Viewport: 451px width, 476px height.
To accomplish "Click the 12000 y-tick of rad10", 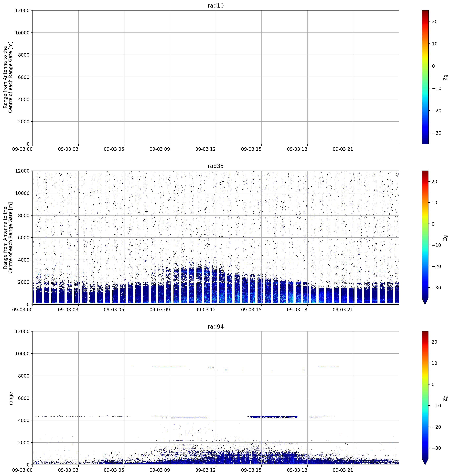I will point(22,10).
